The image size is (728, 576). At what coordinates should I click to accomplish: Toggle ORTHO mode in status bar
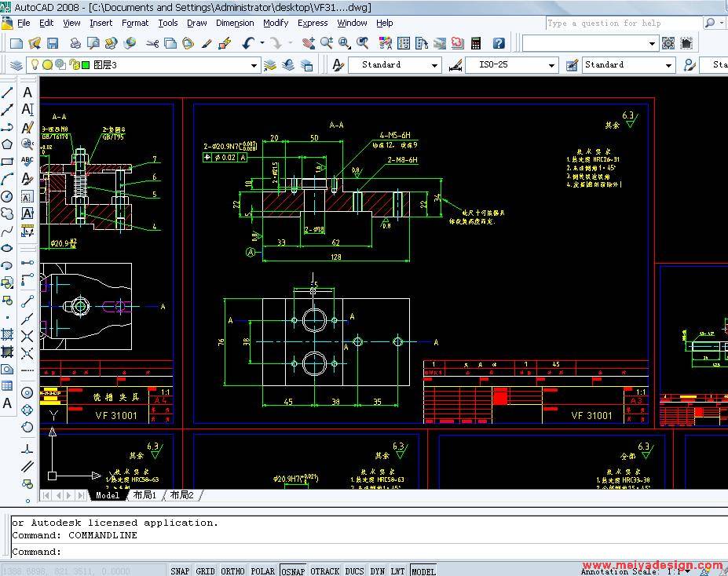[x=232, y=571]
